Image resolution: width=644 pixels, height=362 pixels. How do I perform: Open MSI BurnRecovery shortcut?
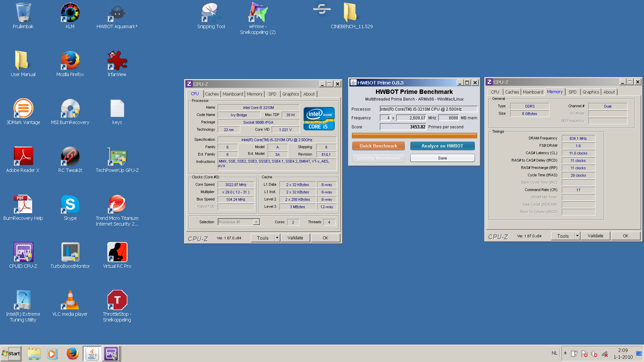70,112
